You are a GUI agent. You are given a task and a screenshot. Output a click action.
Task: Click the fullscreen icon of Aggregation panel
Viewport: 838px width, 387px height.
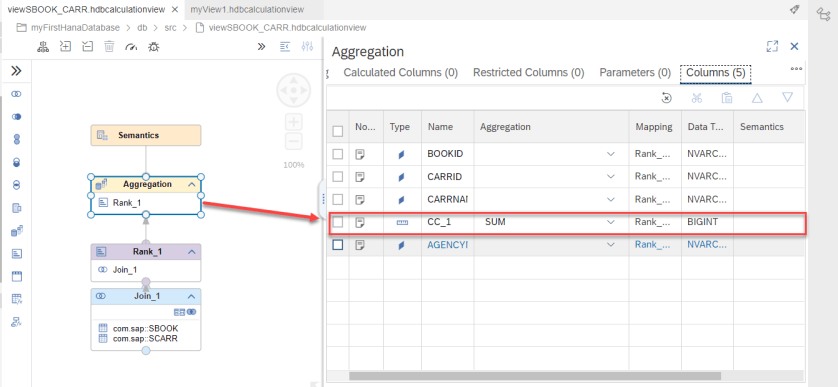coord(772,47)
